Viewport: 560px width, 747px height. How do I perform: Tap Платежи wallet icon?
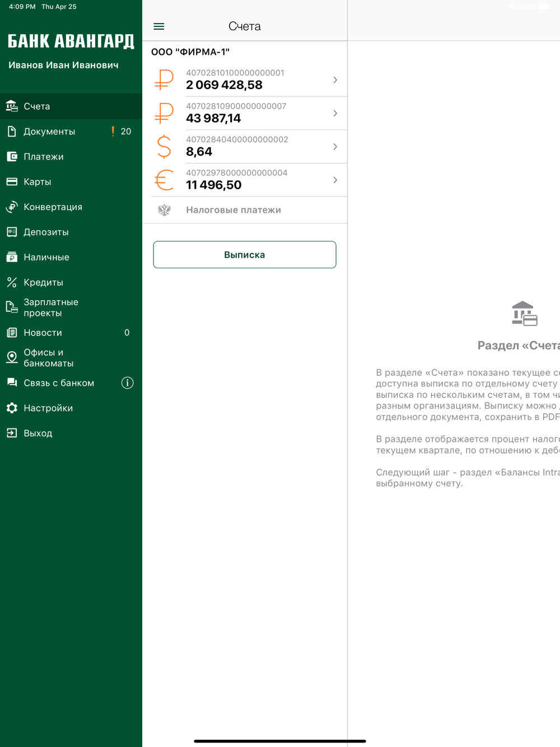click(x=12, y=156)
